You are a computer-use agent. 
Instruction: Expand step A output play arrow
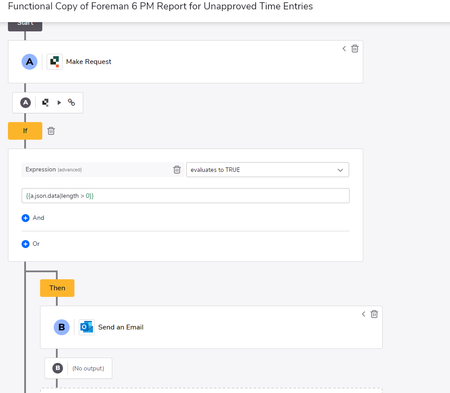(x=59, y=103)
